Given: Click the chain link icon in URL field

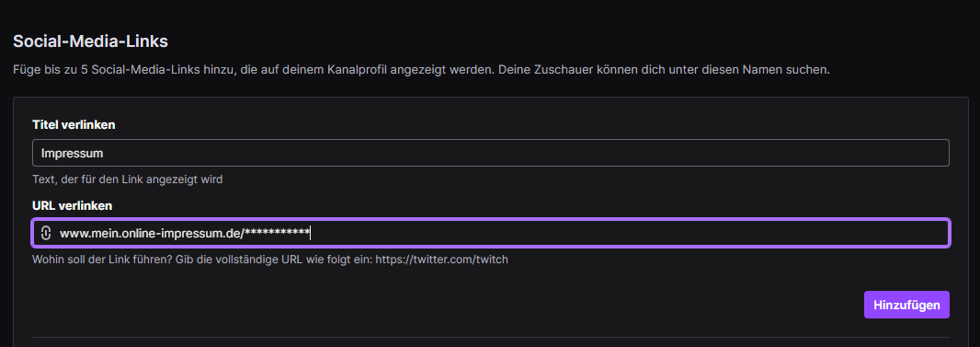Looking at the screenshot, I should tap(45, 233).
